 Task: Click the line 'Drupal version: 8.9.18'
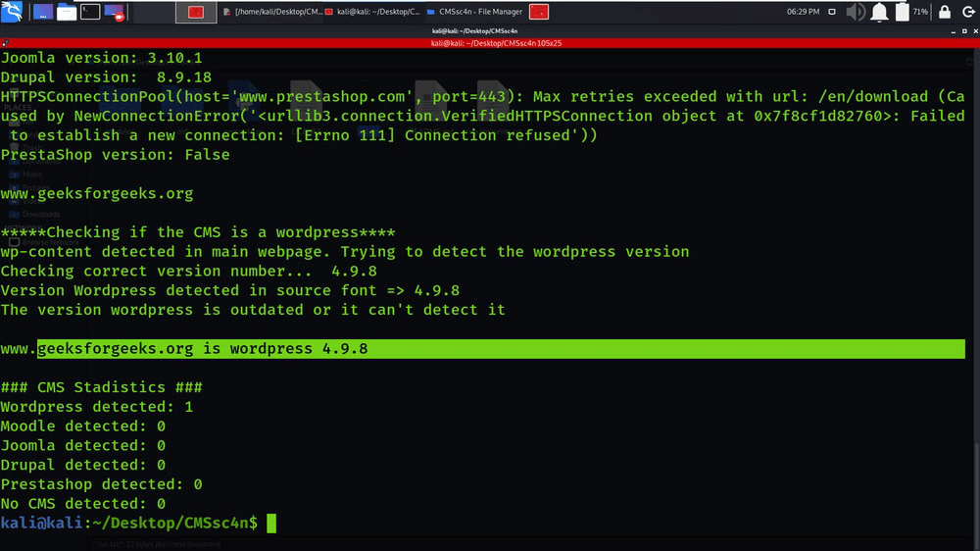106,77
